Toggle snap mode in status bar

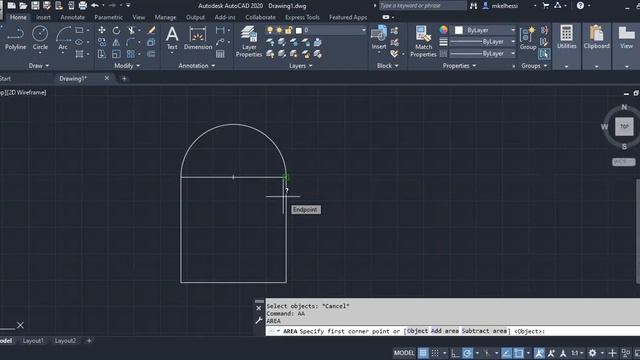point(435,353)
